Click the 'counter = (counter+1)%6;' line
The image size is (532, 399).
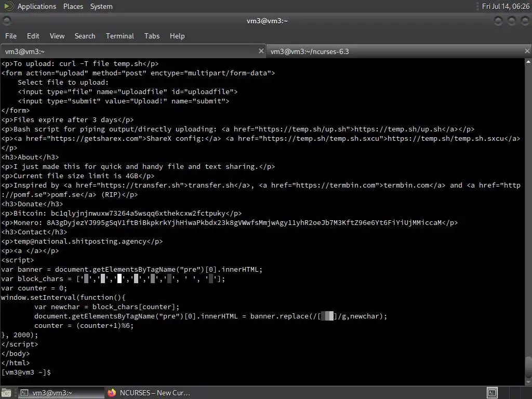click(84, 325)
